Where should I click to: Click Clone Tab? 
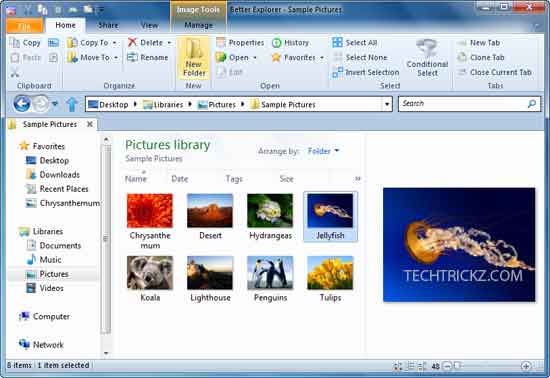pyautogui.click(x=481, y=58)
